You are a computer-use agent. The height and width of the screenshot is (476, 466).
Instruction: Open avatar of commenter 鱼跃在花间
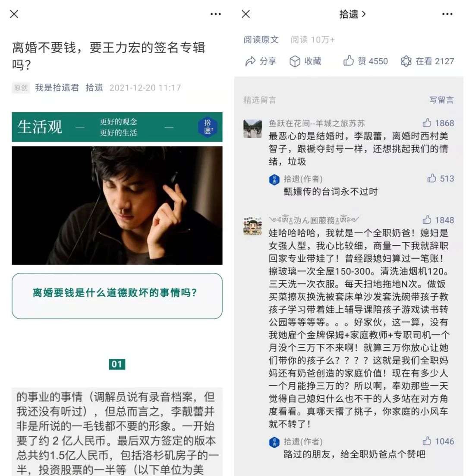pos(252,129)
